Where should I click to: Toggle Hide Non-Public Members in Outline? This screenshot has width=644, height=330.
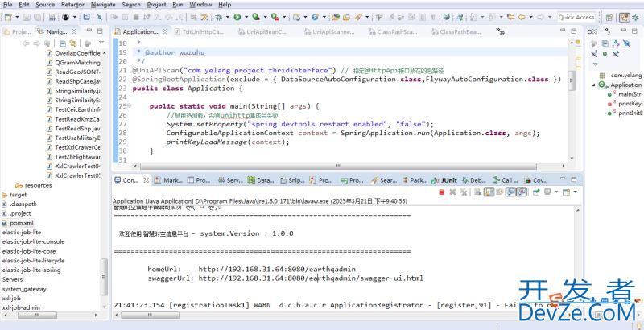click(605, 54)
